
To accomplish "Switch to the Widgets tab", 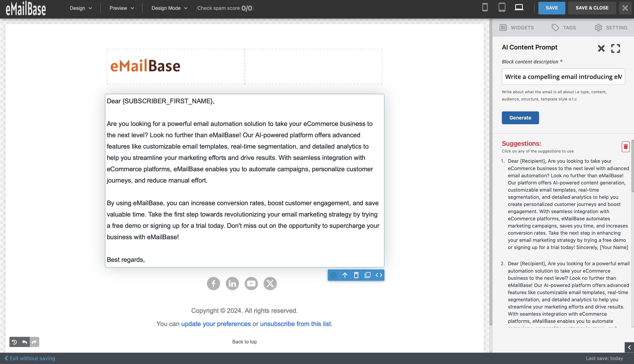I will (517, 28).
